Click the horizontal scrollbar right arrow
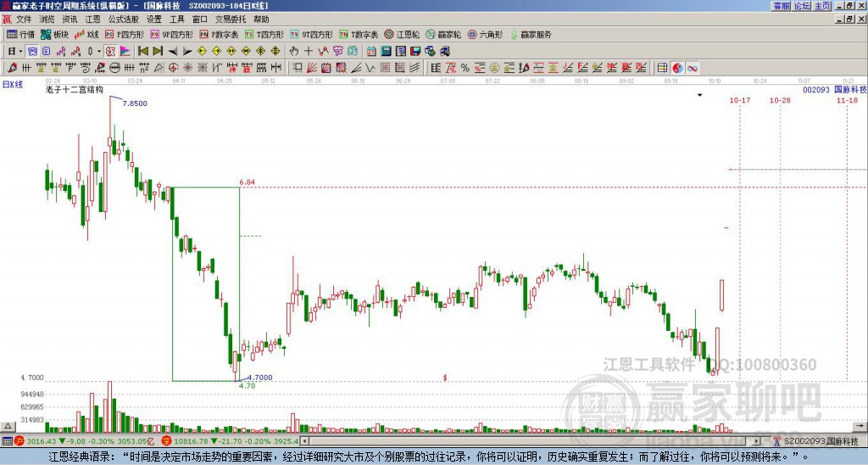Screen dimensions: 868x465 pos(757,442)
